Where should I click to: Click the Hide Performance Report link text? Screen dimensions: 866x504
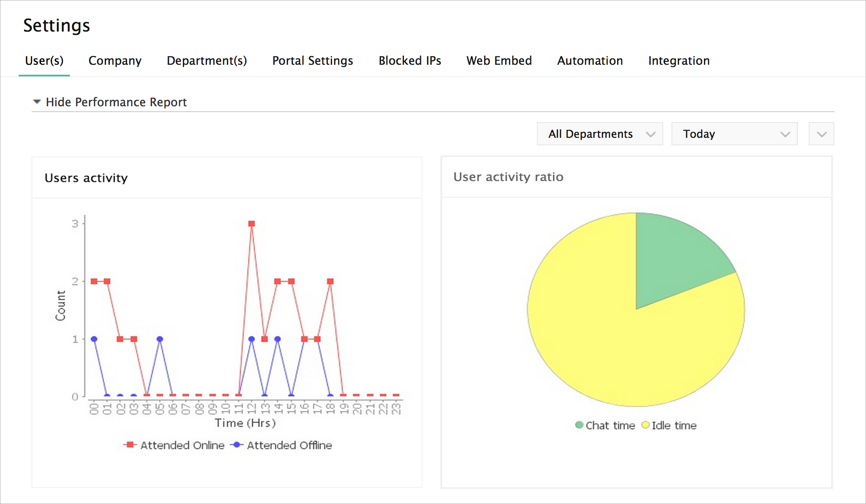pyautogui.click(x=116, y=102)
